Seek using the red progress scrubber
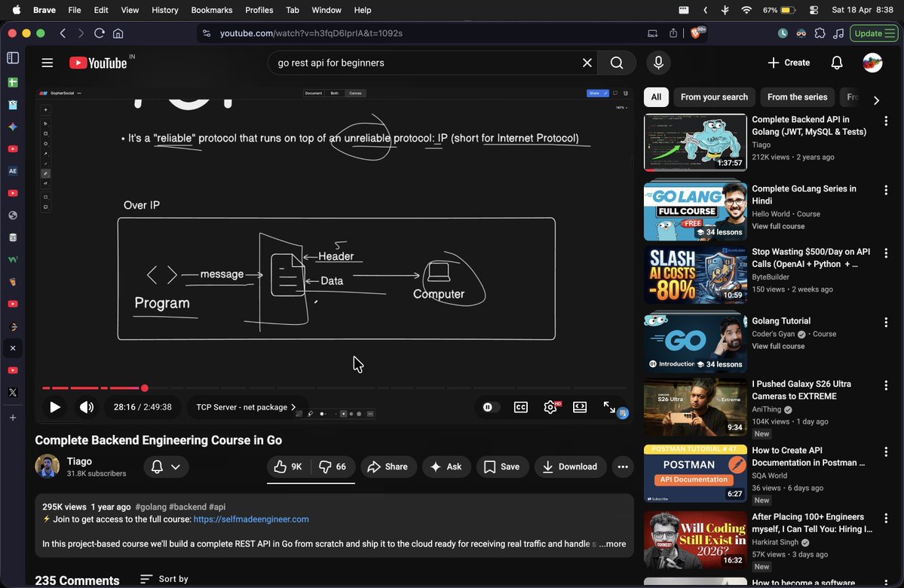904x588 pixels. click(145, 388)
